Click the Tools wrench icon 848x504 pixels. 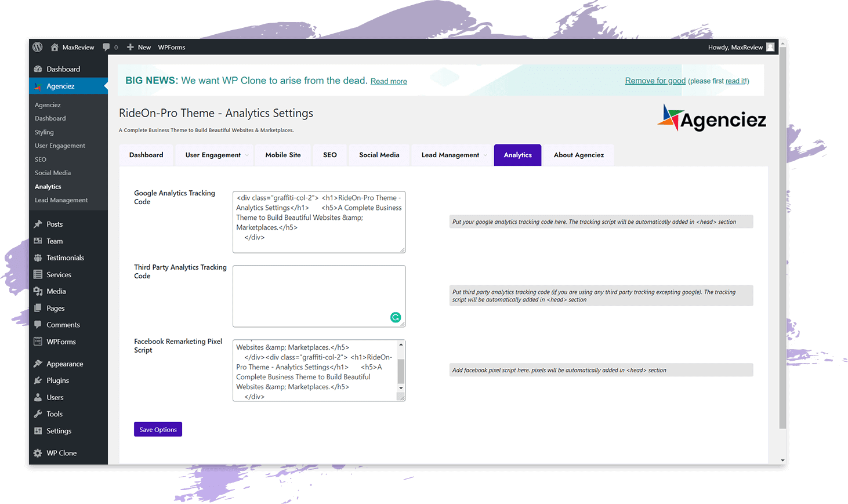(38, 414)
